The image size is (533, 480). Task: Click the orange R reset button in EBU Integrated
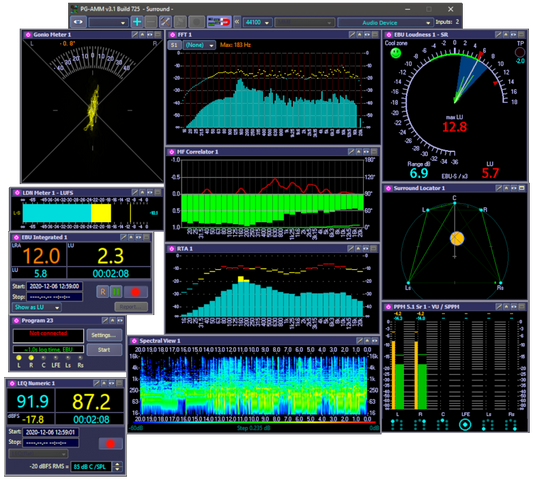pyautogui.click(x=103, y=292)
